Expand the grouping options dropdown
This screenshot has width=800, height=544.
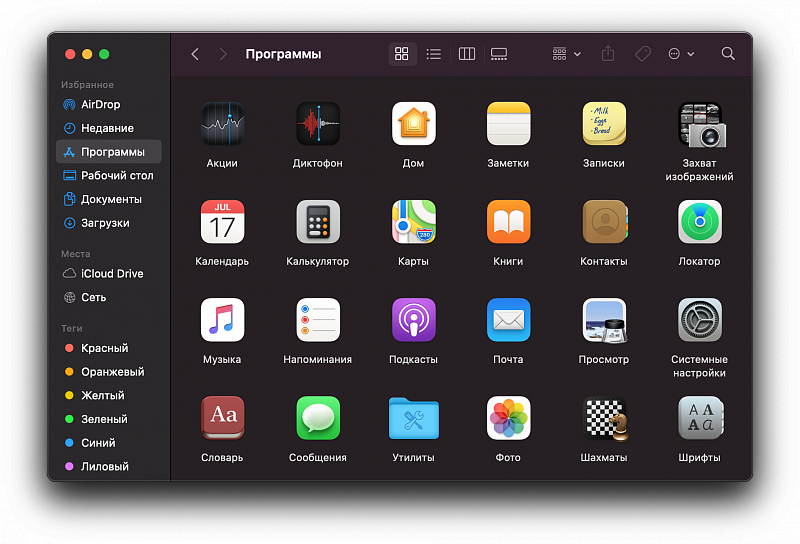566,54
